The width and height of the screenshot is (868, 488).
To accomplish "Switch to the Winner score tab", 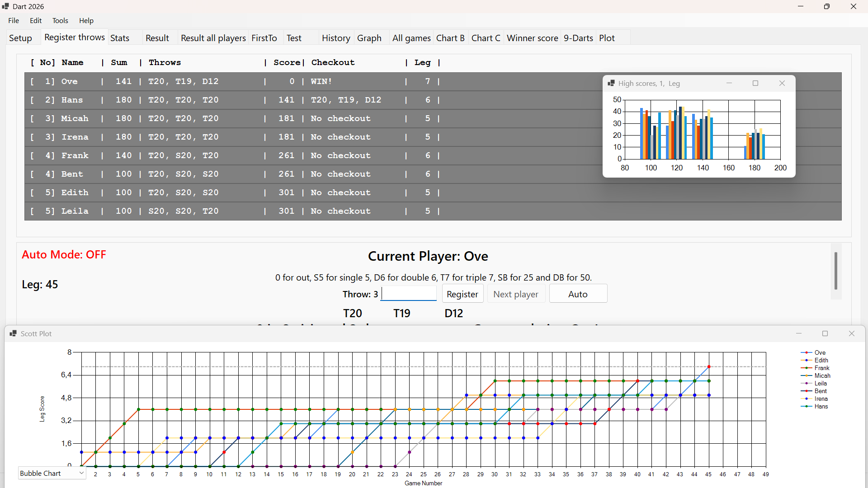I will pos(532,38).
